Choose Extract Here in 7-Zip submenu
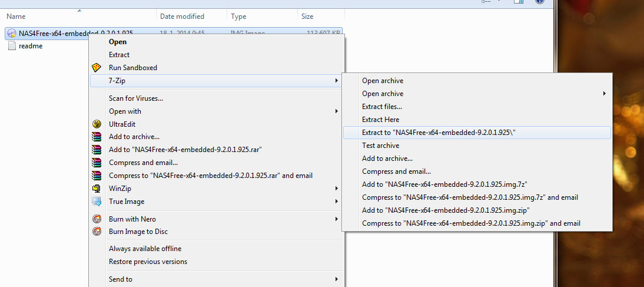The height and width of the screenshot is (287, 644). (381, 120)
